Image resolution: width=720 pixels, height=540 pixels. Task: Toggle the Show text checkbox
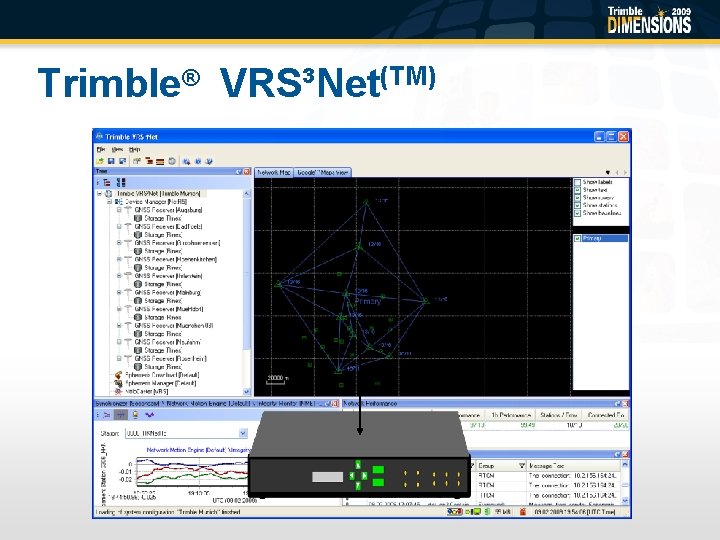578,190
